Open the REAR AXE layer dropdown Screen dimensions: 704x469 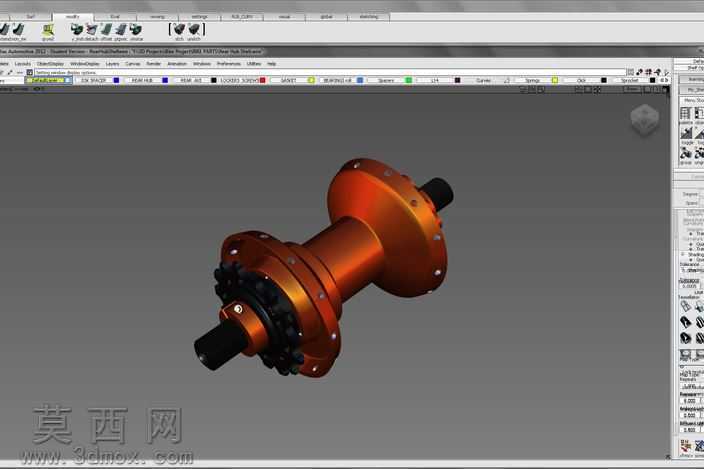point(191,80)
